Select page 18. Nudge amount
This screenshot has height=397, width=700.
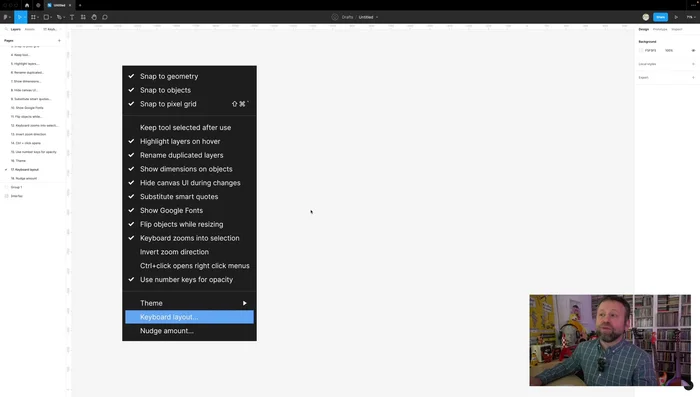click(24, 179)
